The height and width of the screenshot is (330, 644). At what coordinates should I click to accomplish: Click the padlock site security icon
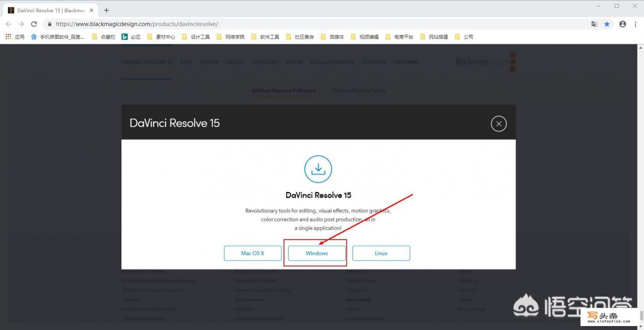pyautogui.click(x=50, y=24)
